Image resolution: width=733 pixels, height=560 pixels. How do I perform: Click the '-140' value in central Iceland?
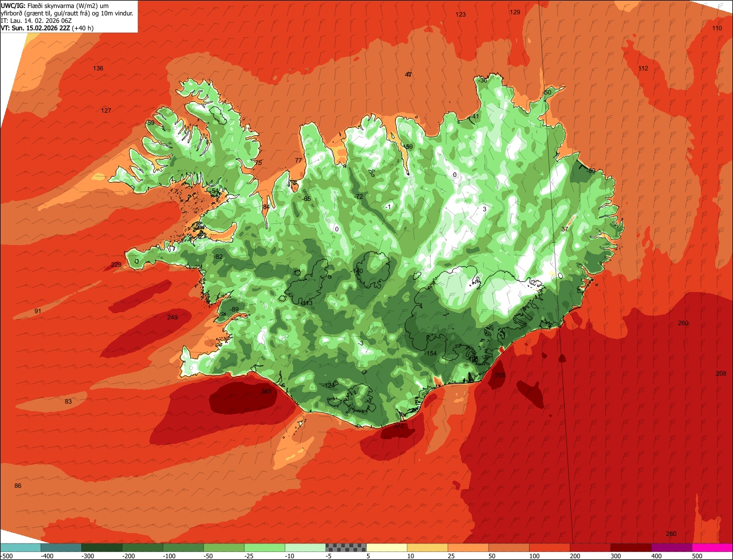pyautogui.click(x=357, y=271)
